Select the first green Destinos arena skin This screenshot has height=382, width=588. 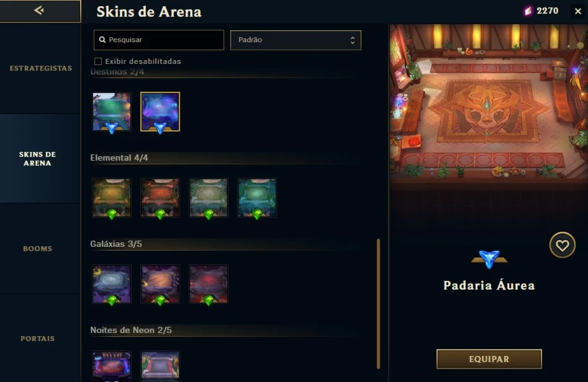112,112
